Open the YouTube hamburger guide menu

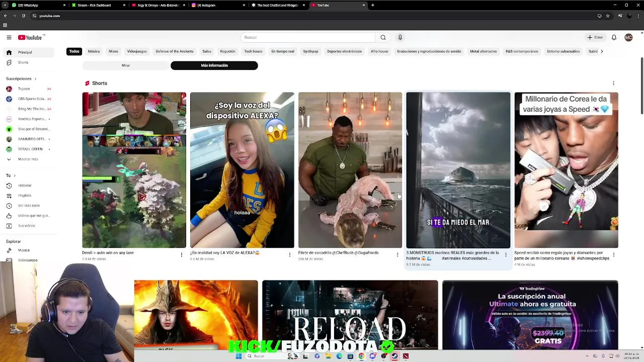coord(9,37)
